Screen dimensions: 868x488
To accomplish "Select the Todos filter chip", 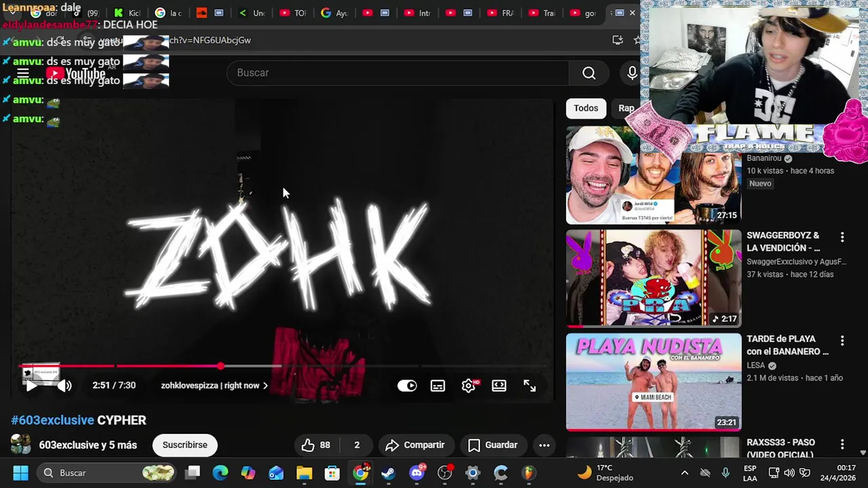I will [x=586, y=108].
